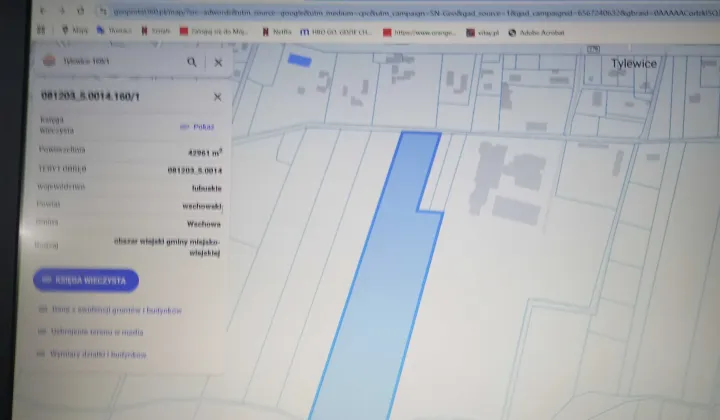Reload the page with the refresh icon

(x=80, y=11)
